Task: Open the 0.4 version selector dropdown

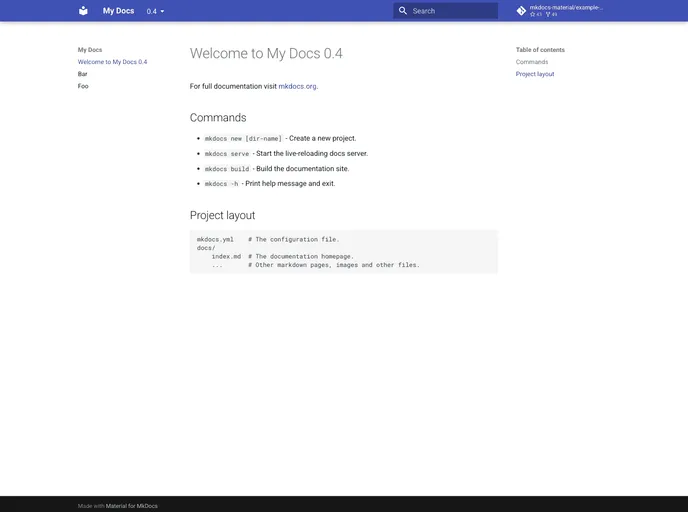Action: [155, 11]
